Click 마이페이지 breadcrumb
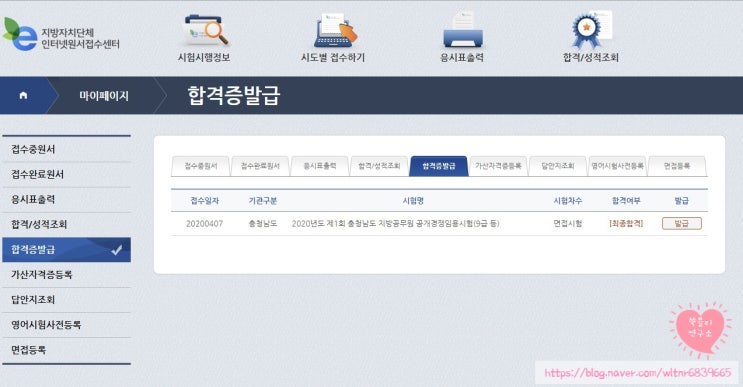Viewport: 743px width, 387px height. [x=104, y=96]
